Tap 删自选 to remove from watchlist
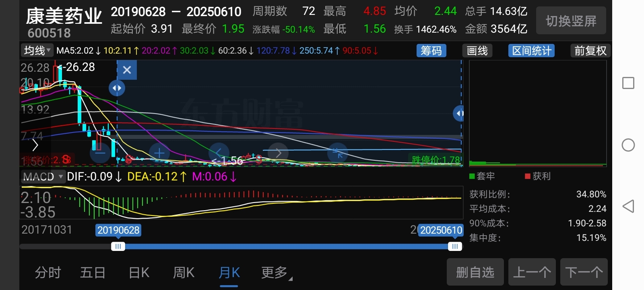644x290 pixels. [x=475, y=272]
